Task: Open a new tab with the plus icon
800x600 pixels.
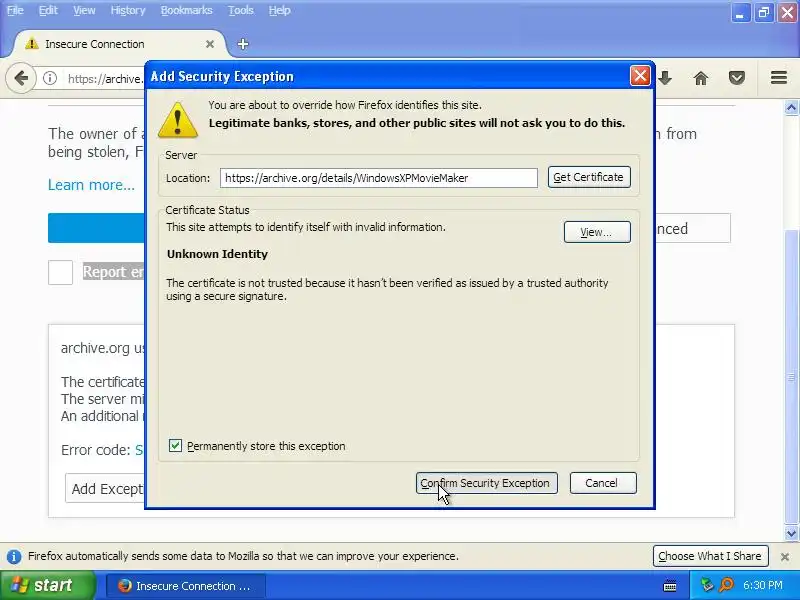Action: click(243, 44)
